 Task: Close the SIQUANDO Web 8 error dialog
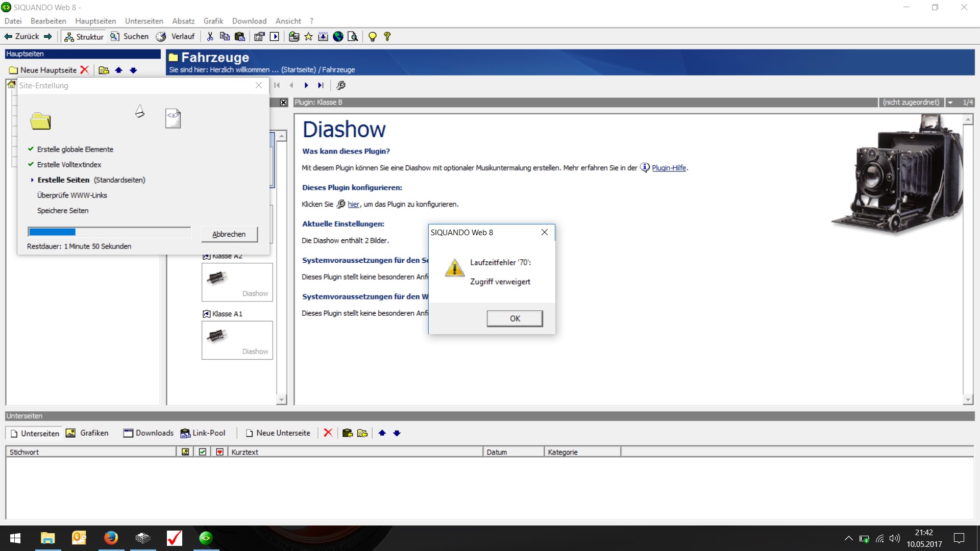tap(545, 232)
